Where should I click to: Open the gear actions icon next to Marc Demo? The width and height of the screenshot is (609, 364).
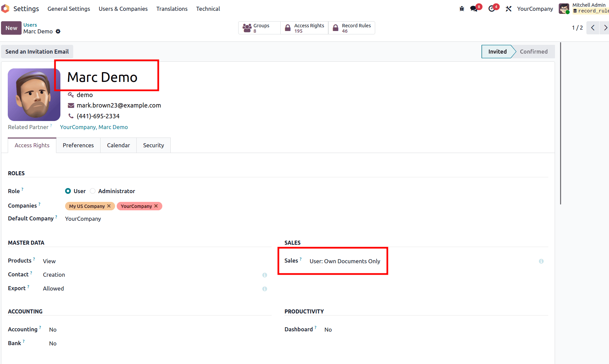[58, 31]
